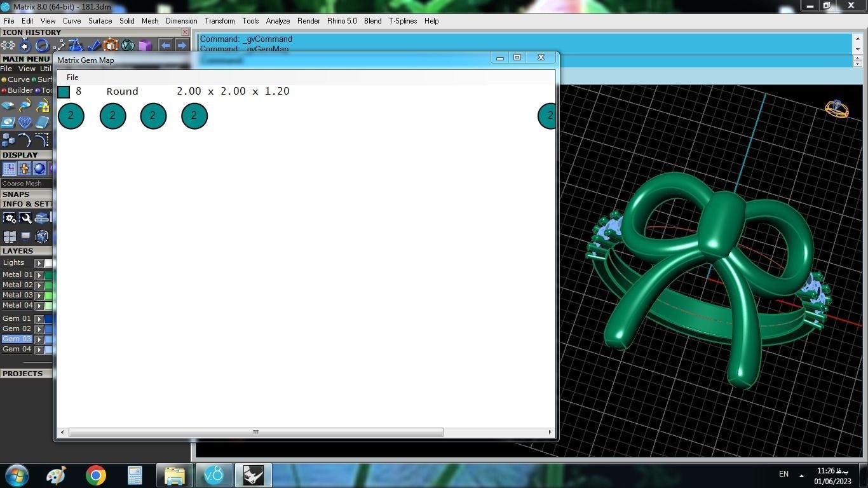
Task: Select the blue circle band icon in Icon History
Action: (x=42, y=45)
